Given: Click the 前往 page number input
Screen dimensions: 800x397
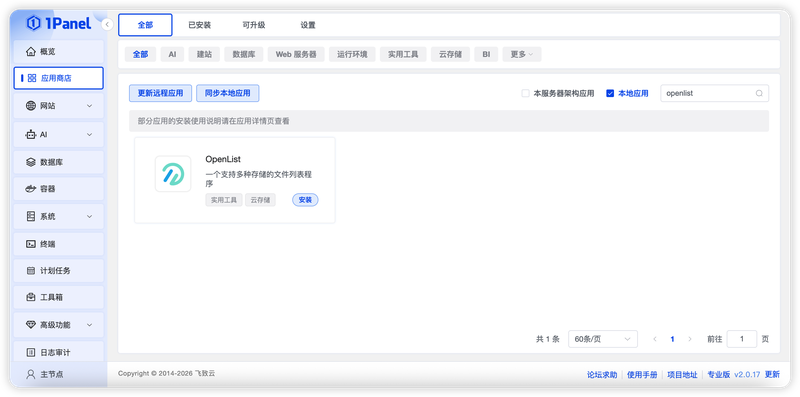Looking at the screenshot, I should coord(741,339).
